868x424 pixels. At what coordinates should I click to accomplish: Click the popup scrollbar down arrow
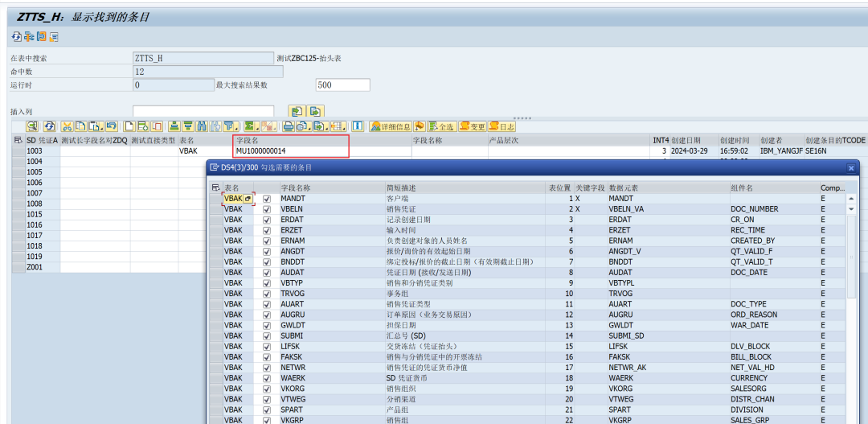tap(851, 209)
